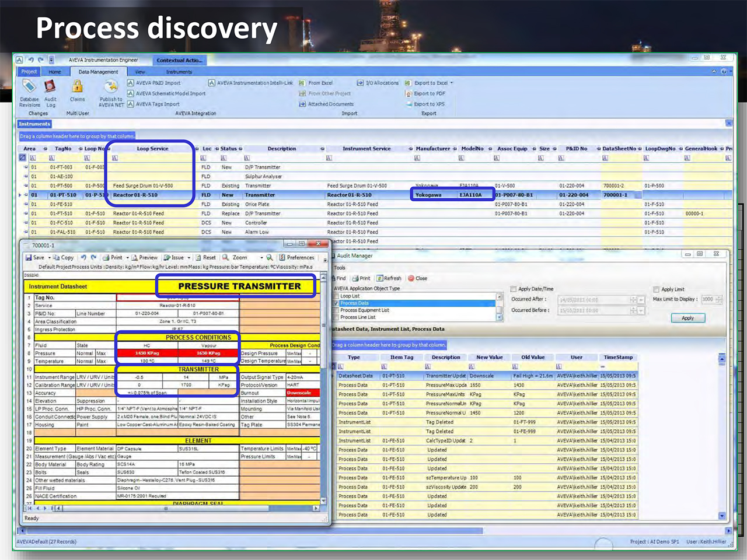Switch to the Home ribbon tab
Viewport: 747px width, 560px height.
[55, 72]
